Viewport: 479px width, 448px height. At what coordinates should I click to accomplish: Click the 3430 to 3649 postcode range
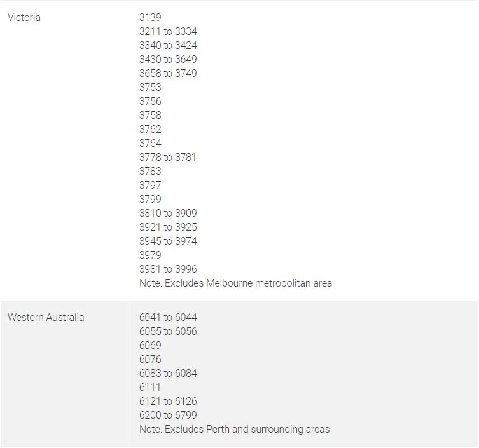coord(168,59)
